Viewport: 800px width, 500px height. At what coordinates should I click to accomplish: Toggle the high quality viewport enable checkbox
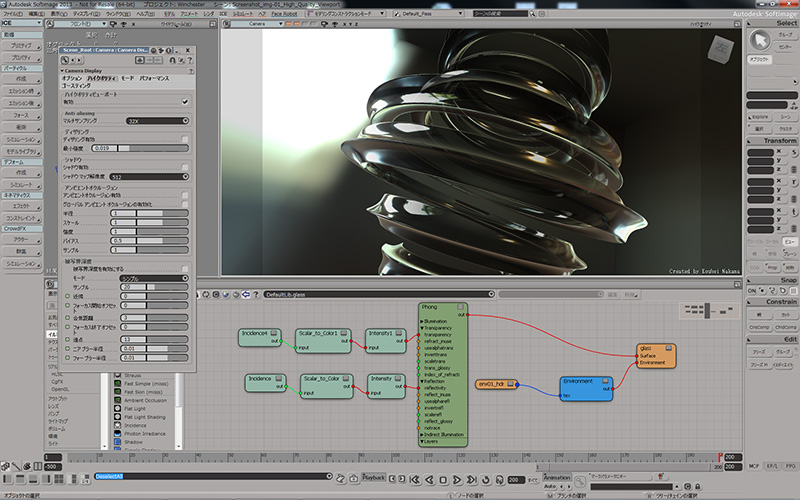coord(185,101)
